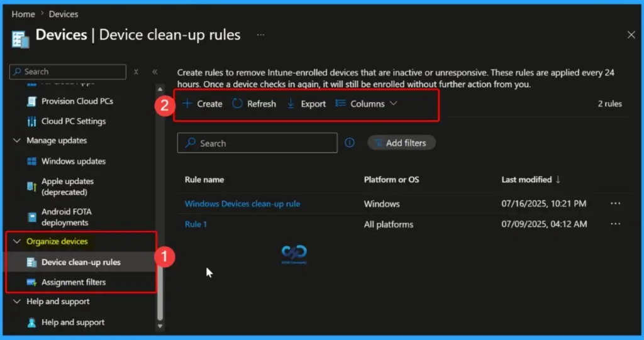This screenshot has height=340, width=644.
Task: Select Device clean-up rules menu item
Action: (81, 262)
